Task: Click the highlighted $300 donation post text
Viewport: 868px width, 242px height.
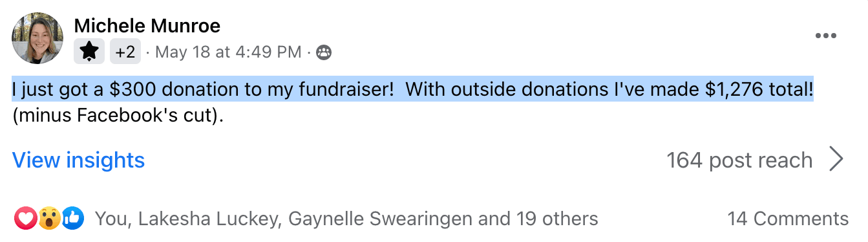Action: pyautogui.click(x=412, y=89)
